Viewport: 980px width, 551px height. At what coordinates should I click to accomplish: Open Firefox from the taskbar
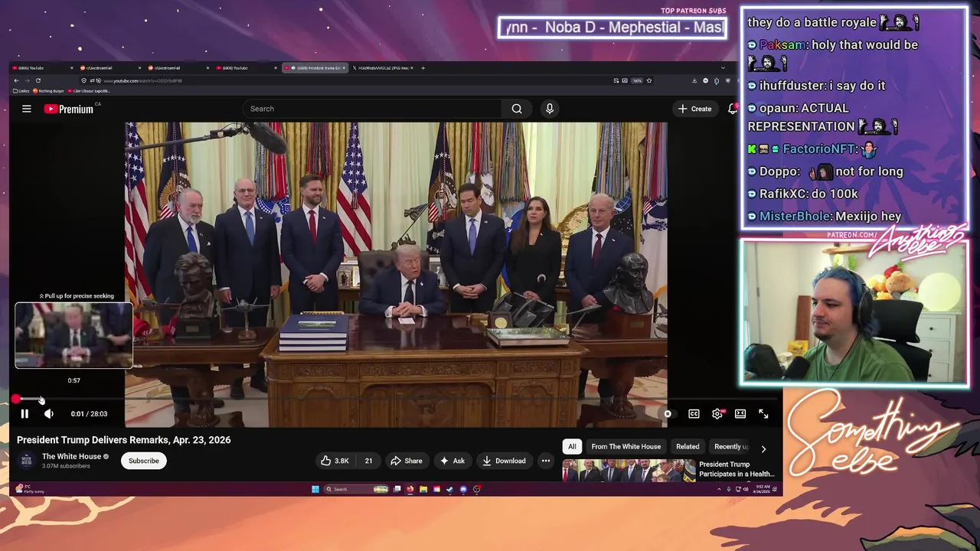(x=410, y=489)
